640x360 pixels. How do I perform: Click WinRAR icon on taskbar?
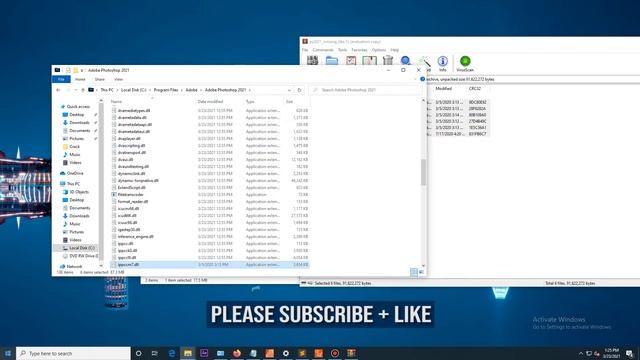coord(351,353)
